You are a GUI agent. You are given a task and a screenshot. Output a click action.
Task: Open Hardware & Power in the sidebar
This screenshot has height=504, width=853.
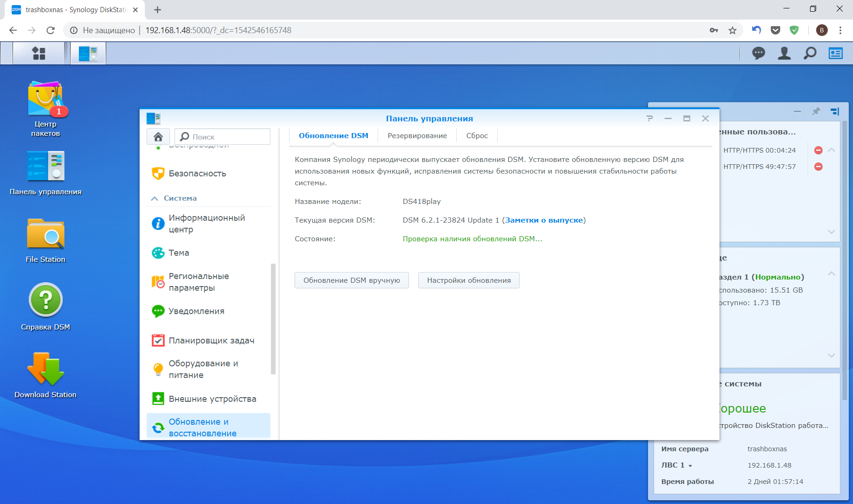208,369
